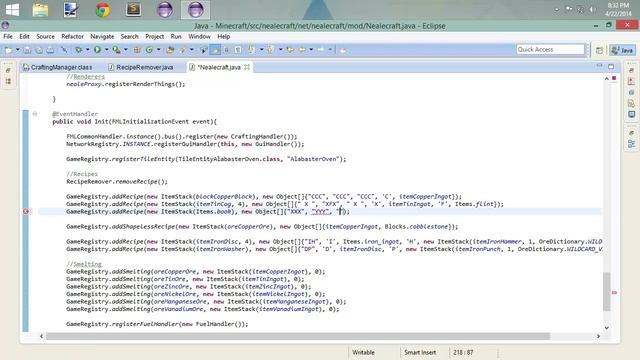Expand the New Java Class dropdown arrow

click(x=158, y=50)
